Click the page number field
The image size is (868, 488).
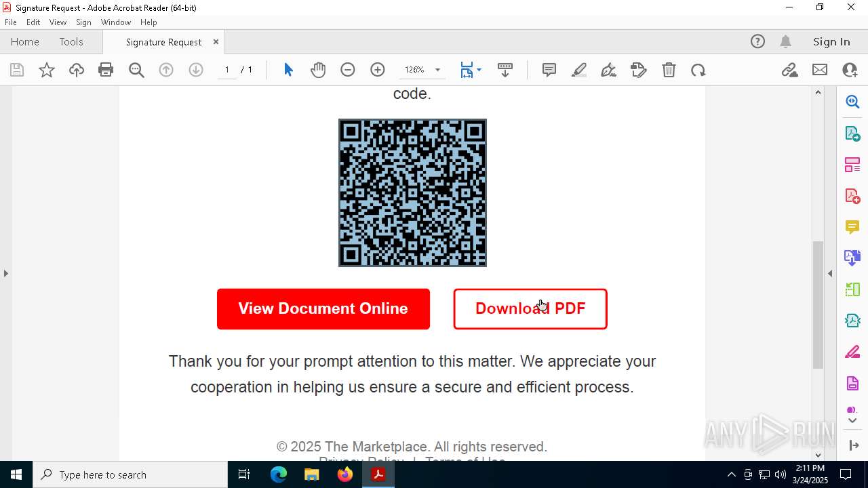[227, 70]
